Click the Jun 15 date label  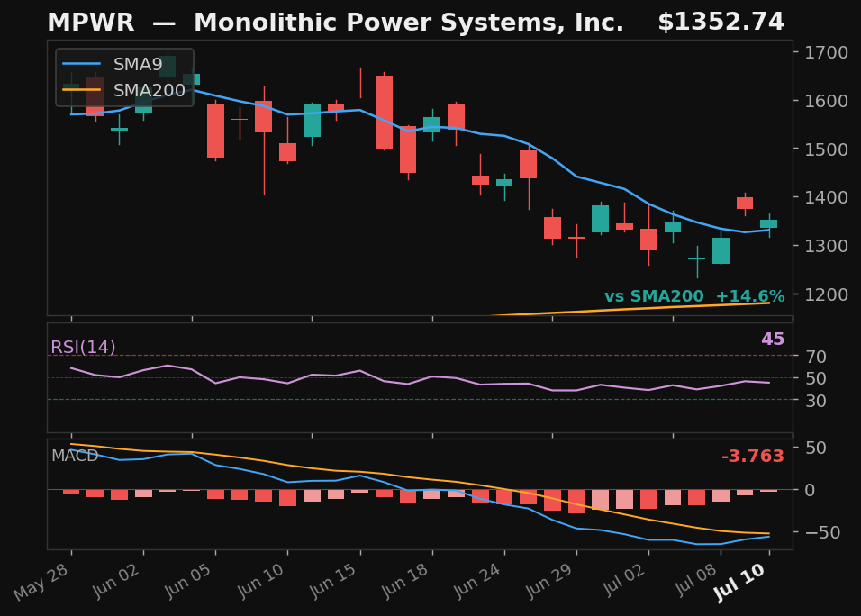point(334,581)
